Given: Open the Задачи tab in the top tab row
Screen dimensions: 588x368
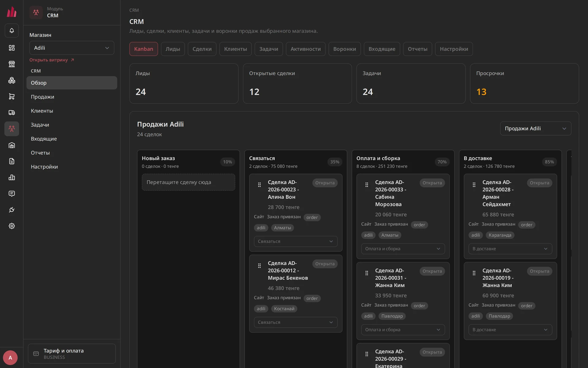Looking at the screenshot, I should tap(269, 49).
